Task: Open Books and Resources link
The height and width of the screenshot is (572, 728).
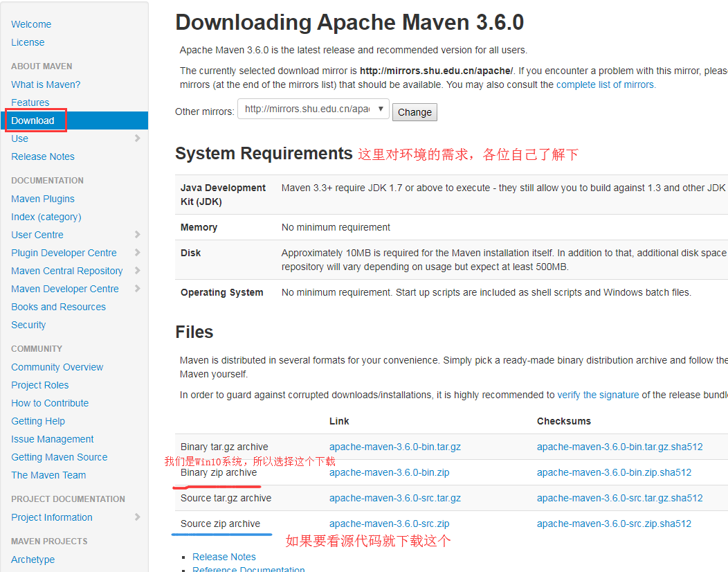Action: (x=59, y=307)
